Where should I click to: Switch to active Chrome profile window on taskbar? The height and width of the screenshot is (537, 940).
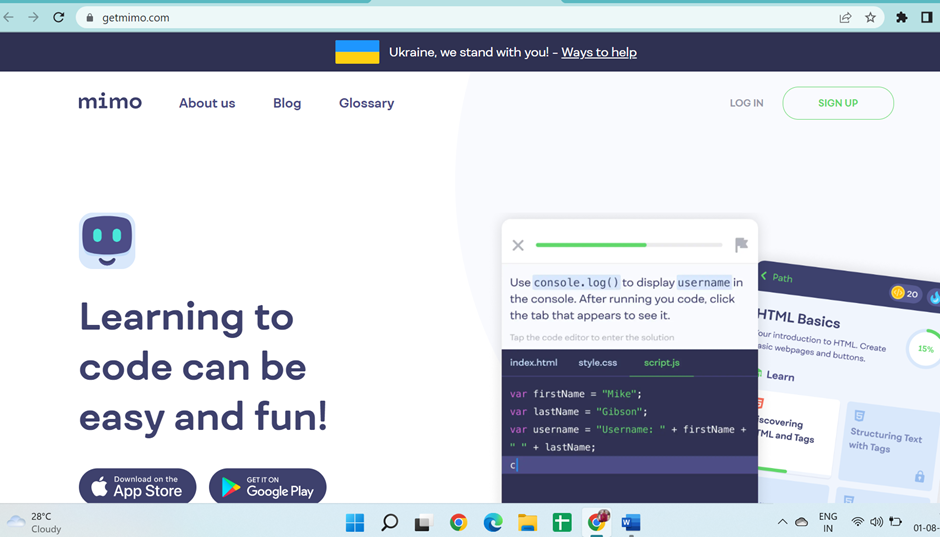[x=596, y=522]
